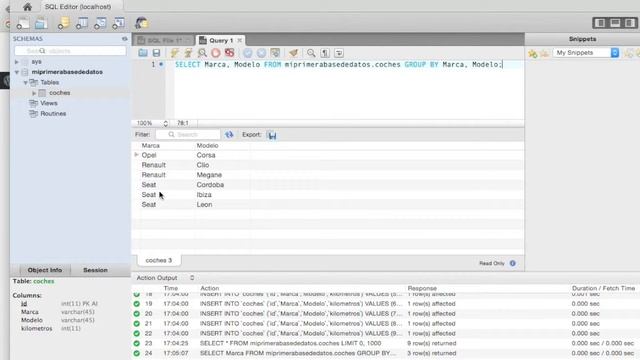This screenshot has height=360, width=640.
Task: Toggle invisible characters display
Action: click(325, 53)
